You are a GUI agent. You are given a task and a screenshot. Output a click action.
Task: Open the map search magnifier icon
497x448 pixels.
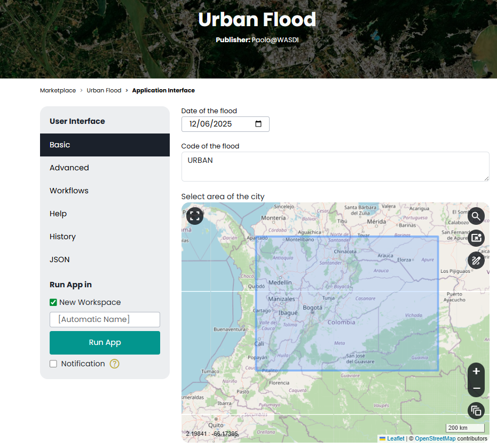[476, 216]
